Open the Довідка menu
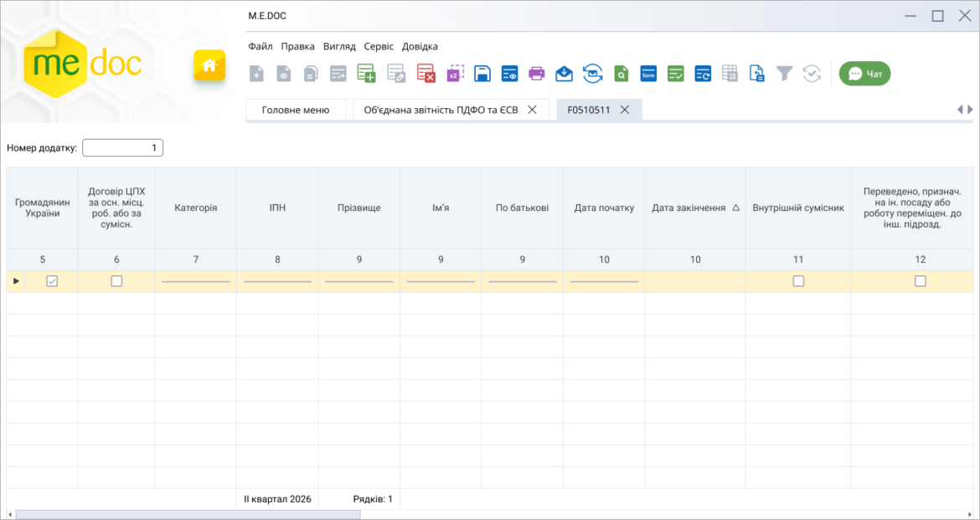This screenshot has height=520, width=980. coord(420,46)
